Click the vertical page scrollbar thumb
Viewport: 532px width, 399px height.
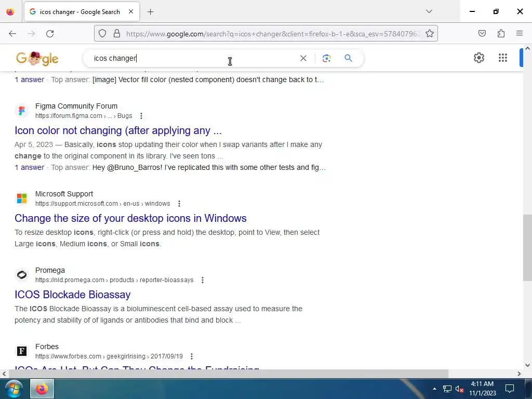[x=527, y=248]
